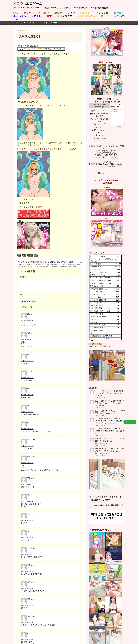138x644 pixels.
Task: Select the 美女 tag below the article
Action: (24, 255)
